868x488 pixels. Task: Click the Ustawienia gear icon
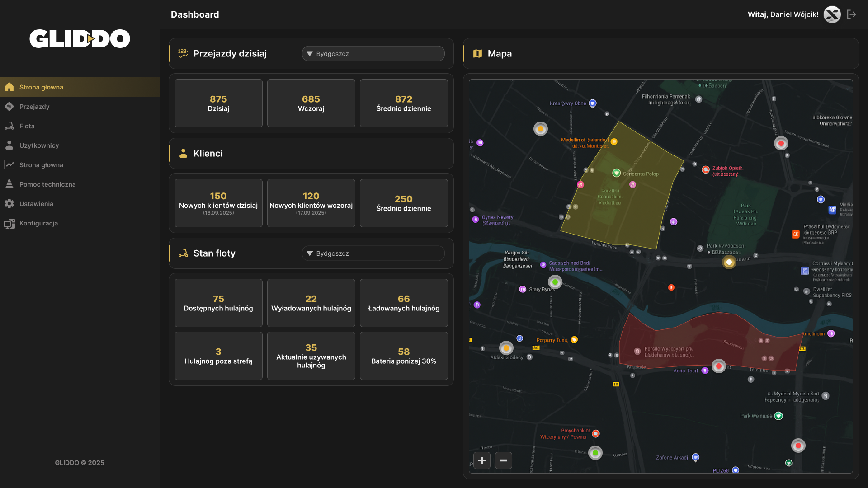tap(9, 204)
